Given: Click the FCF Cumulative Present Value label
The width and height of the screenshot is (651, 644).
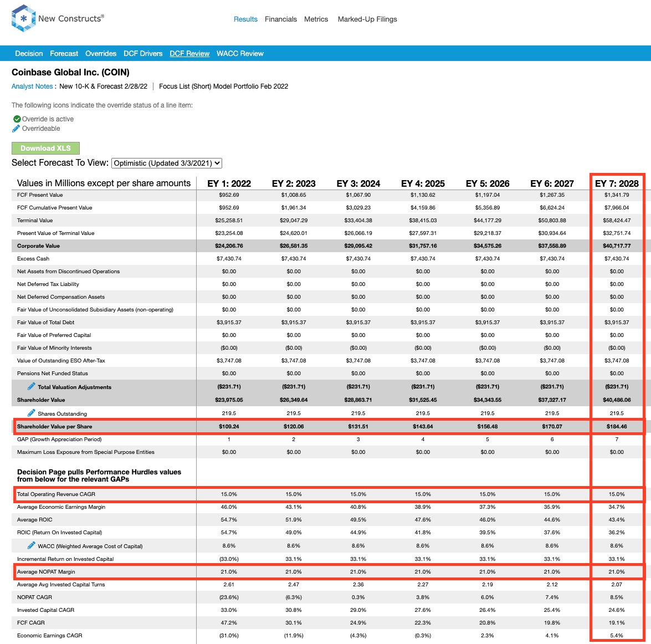Looking at the screenshot, I should [54, 208].
